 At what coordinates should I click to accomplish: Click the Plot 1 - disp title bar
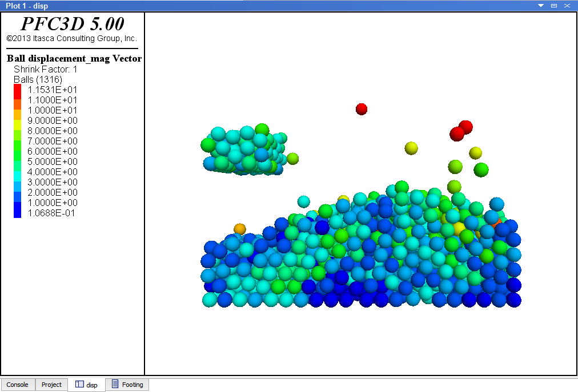pyautogui.click(x=228, y=5)
